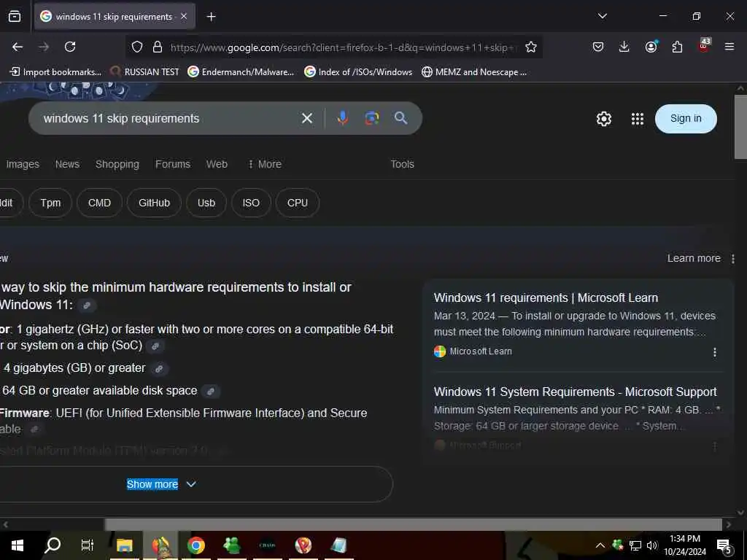Click the horizontal scrollbar thumb

pyautogui.click(x=413, y=525)
